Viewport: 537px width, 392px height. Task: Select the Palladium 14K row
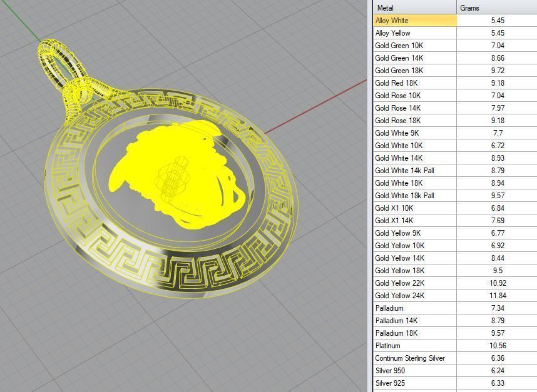tap(455, 321)
